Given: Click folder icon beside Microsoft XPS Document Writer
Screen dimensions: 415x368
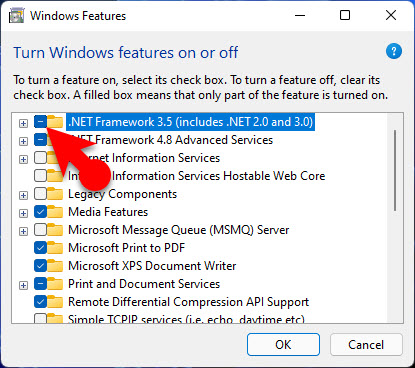Looking at the screenshot, I should [x=55, y=266].
